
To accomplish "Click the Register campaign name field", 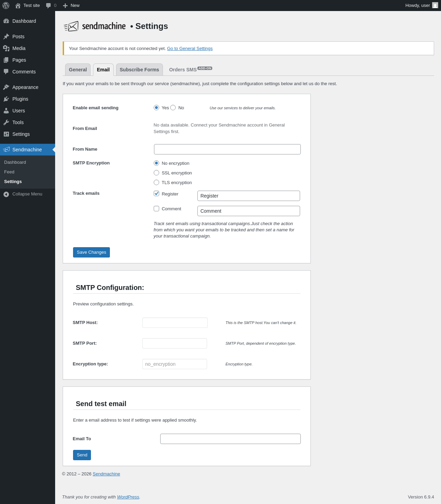I will pos(249,196).
